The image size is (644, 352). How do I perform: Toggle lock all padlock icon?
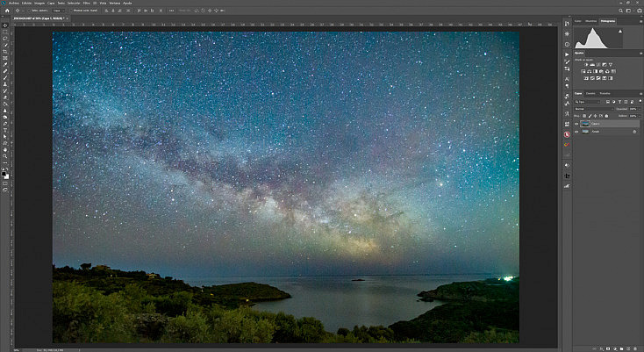click(x=606, y=116)
